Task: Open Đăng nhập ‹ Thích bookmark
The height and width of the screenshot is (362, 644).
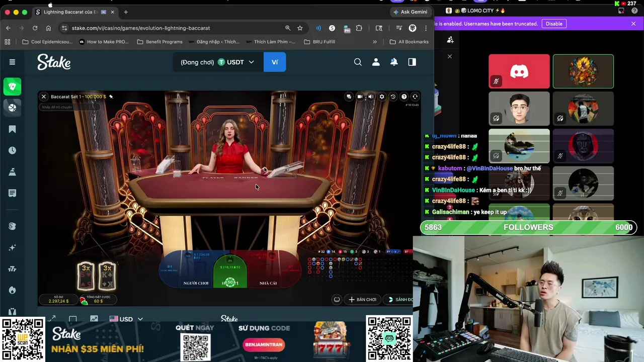Action: [x=214, y=42]
